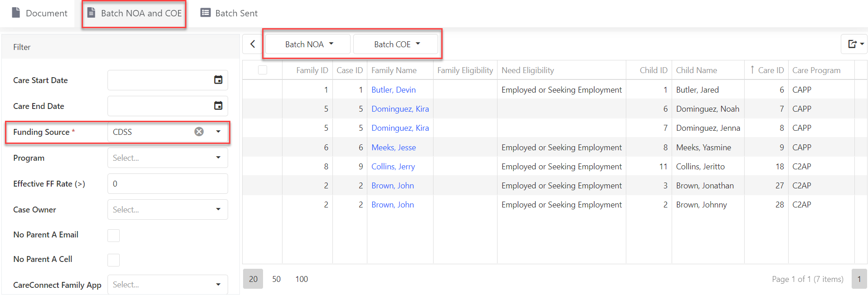Set page size to 100

[302, 279]
